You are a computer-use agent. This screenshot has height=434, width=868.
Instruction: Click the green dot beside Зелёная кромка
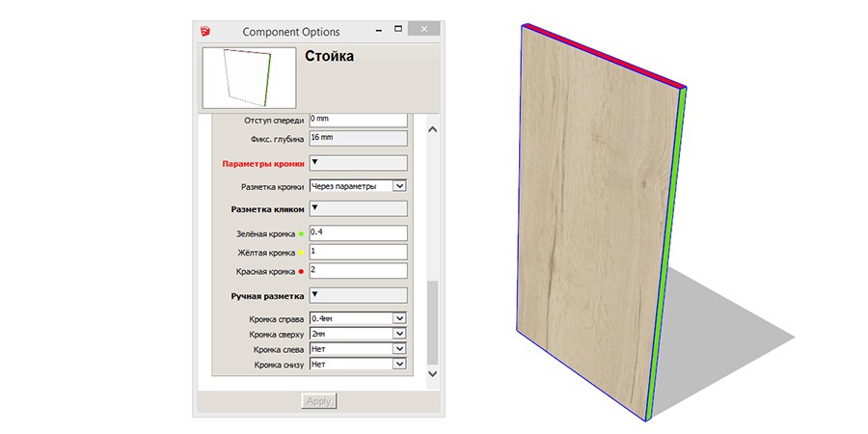[301, 234]
